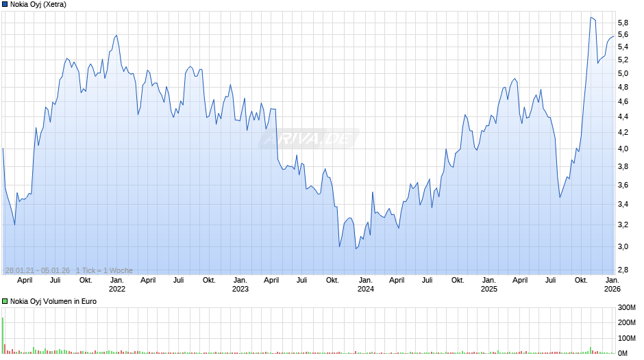Click the 5,8 price axis label

pos(623,23)
